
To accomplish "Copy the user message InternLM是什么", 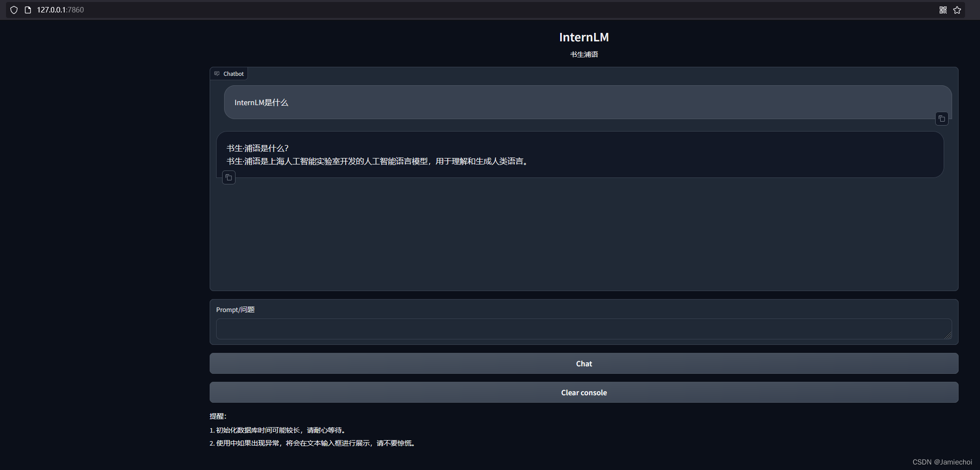I will (x=942, y=119).
